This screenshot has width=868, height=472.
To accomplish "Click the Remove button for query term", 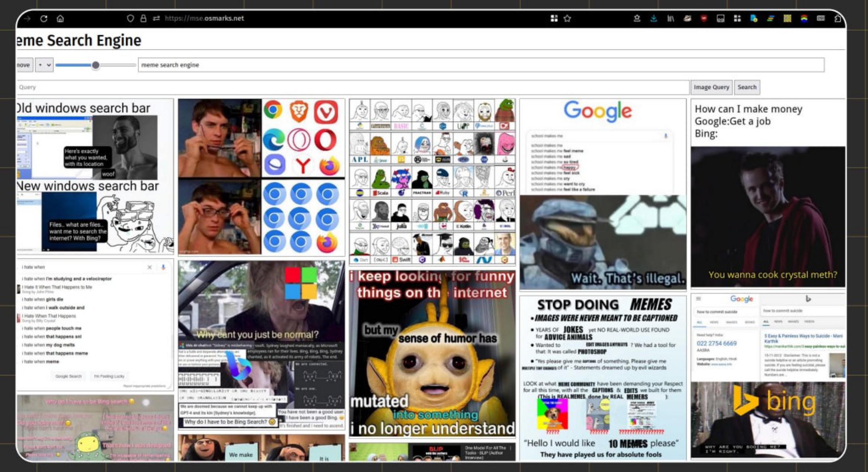I will point(23,65).
